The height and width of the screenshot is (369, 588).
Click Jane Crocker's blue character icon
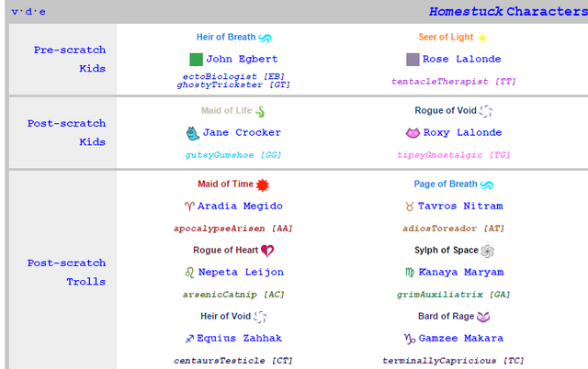[193, 133]
